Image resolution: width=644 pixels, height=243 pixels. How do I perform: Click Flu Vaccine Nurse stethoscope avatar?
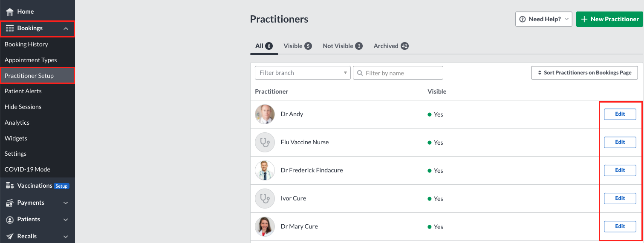tap(265, 142)
